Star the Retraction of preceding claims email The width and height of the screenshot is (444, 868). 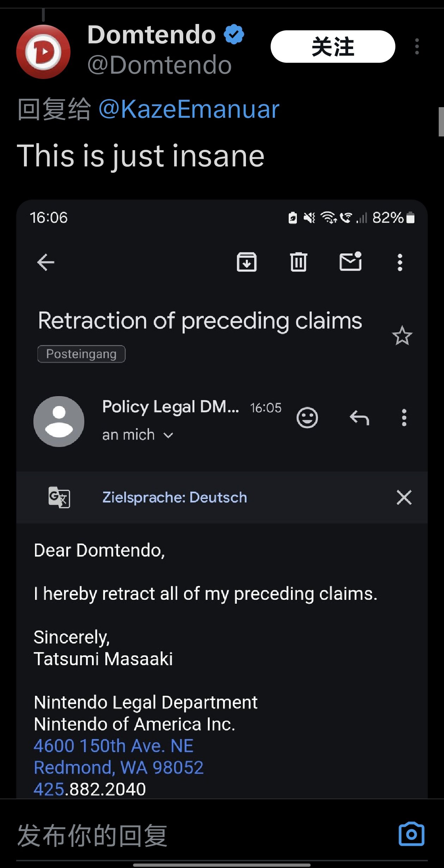tap(402, 336)
